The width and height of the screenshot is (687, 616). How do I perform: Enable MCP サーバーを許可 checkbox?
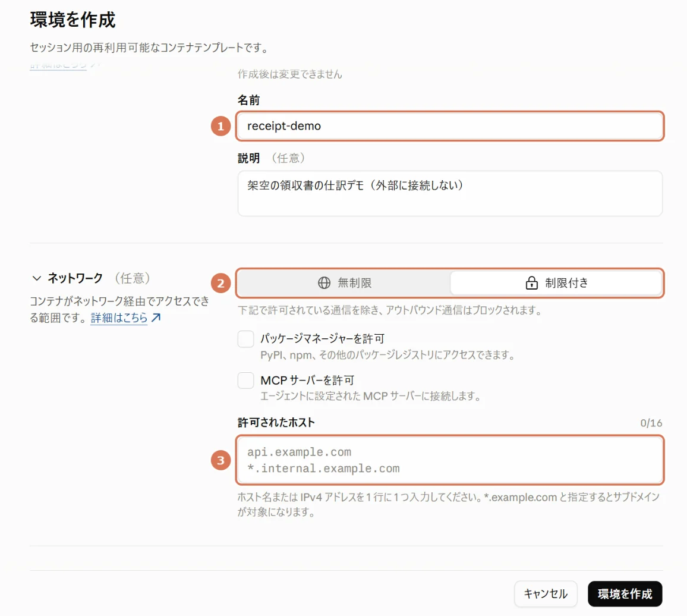point(246,381)
